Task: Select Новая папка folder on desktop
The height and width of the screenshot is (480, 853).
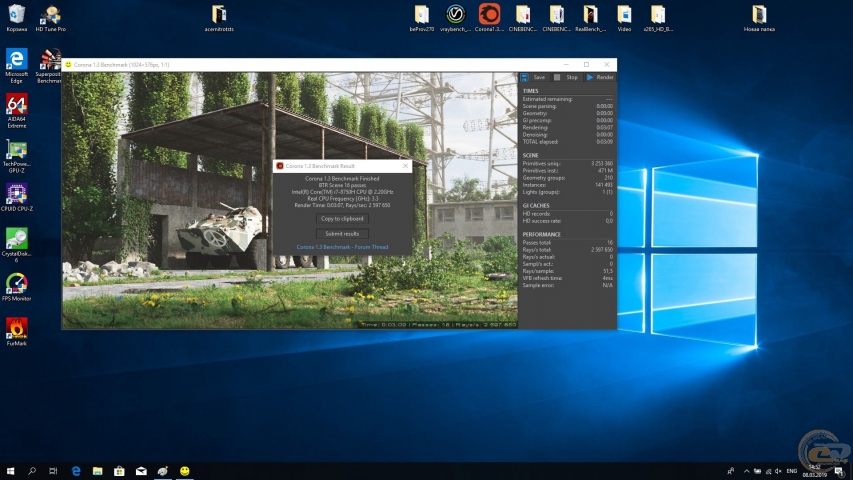Action: pos(759,18)
